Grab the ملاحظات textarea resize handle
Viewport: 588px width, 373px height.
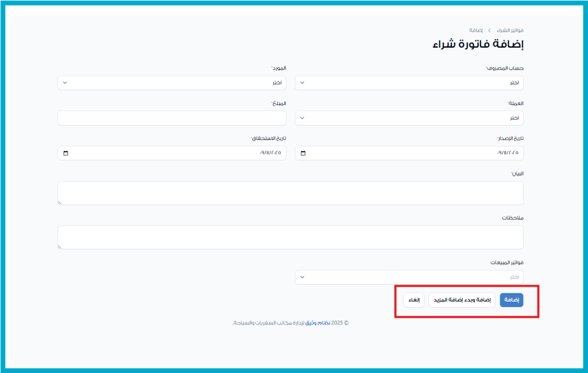click(60, 246)
